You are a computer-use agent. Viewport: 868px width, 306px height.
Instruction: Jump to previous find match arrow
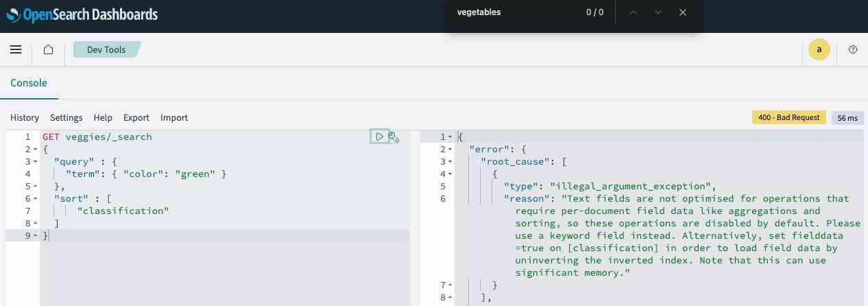[x=634, y=12]
